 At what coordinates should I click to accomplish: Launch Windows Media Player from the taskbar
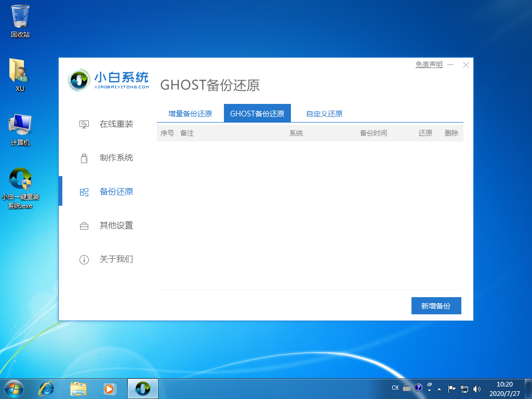point(110,388)
